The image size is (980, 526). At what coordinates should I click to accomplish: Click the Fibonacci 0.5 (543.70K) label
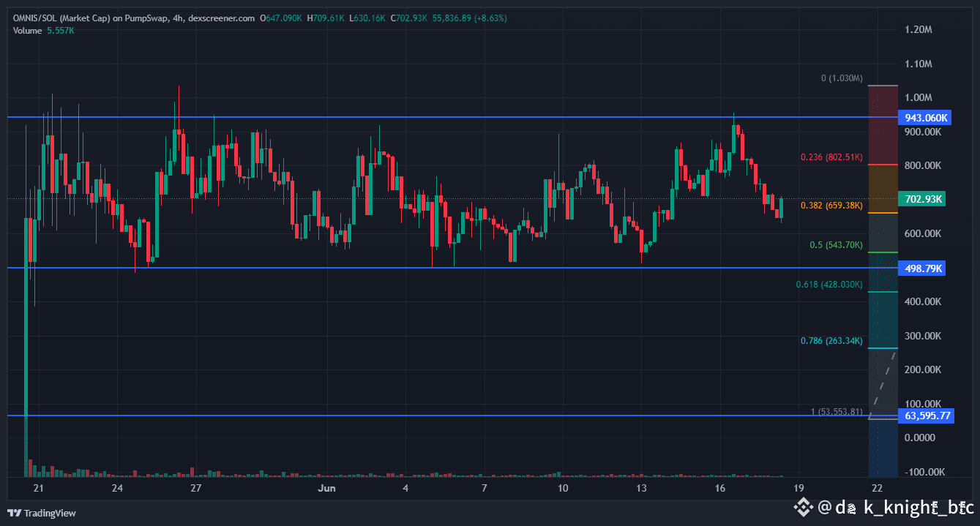click(837, 245)
